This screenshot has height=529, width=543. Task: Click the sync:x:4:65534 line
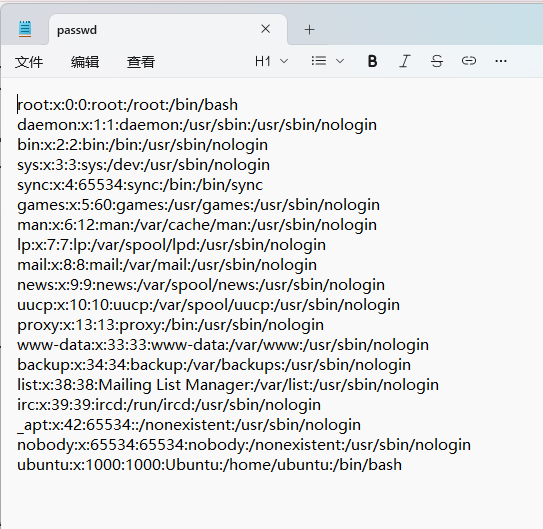point(140,185)
